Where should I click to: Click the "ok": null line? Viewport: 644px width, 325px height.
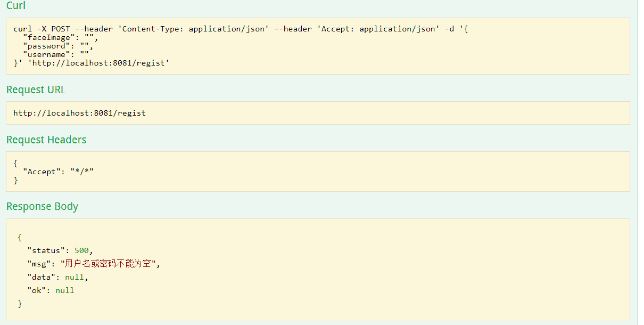(x=51, y=290)
